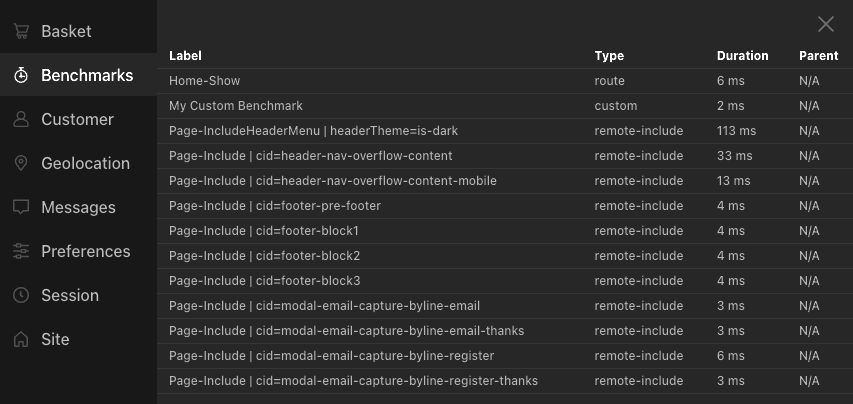Click the Session clock icon
853x404 pixels.
tap(20, 295)
